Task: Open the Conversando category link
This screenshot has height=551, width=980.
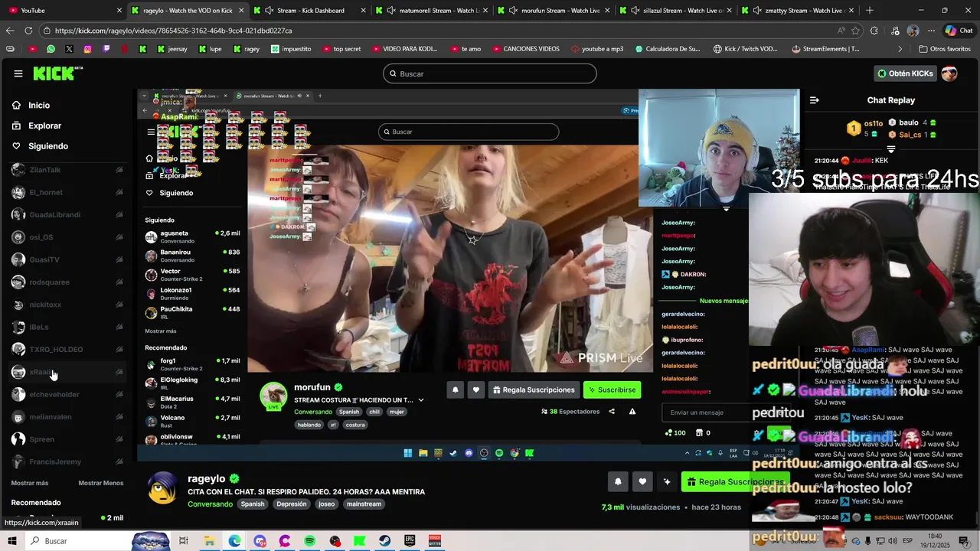Action: (x=210, y=504)
